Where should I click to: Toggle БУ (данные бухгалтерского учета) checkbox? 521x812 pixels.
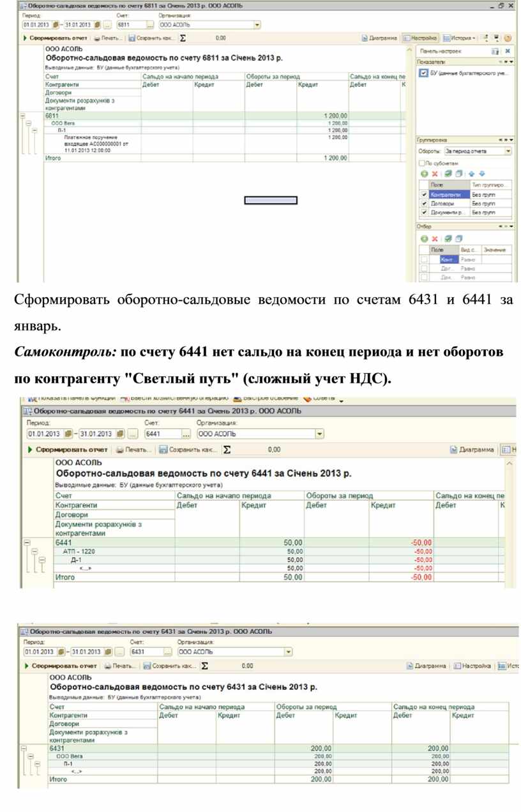pos(423,73)
